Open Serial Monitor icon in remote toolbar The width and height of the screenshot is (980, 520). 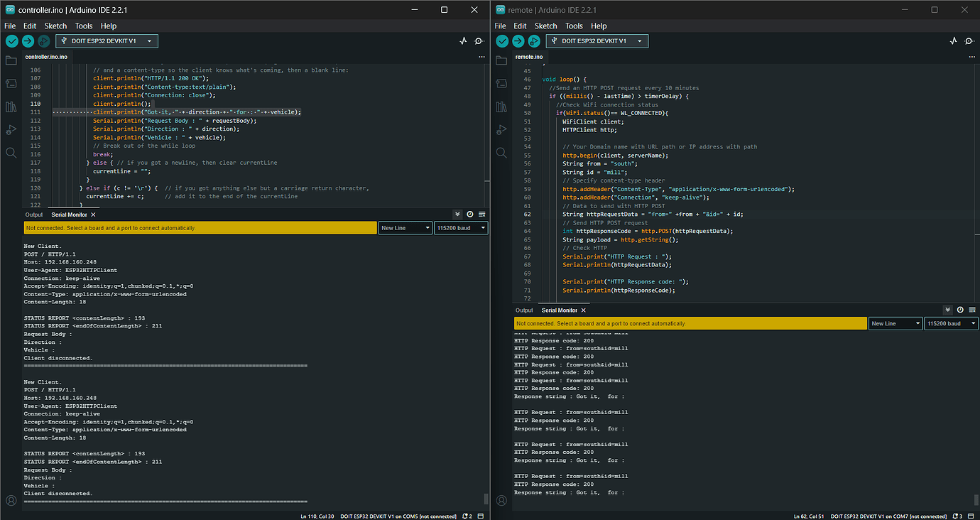tap(969, 41)
